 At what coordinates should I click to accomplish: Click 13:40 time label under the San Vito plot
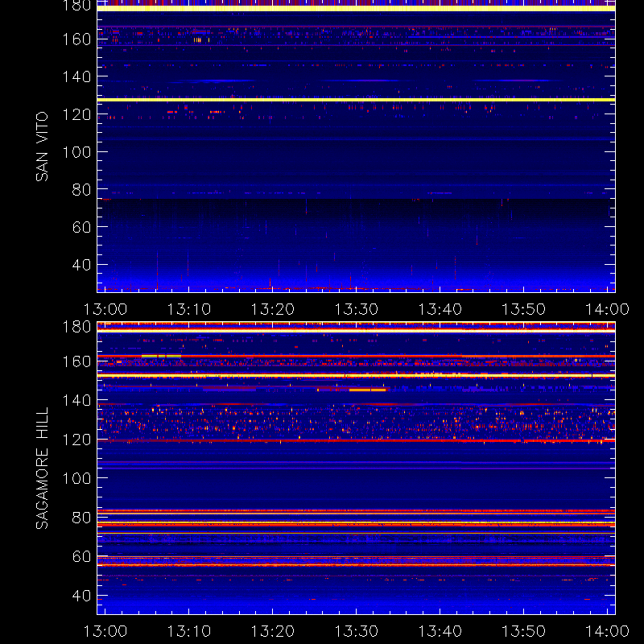pyautogui.click(x=440, y=309)
